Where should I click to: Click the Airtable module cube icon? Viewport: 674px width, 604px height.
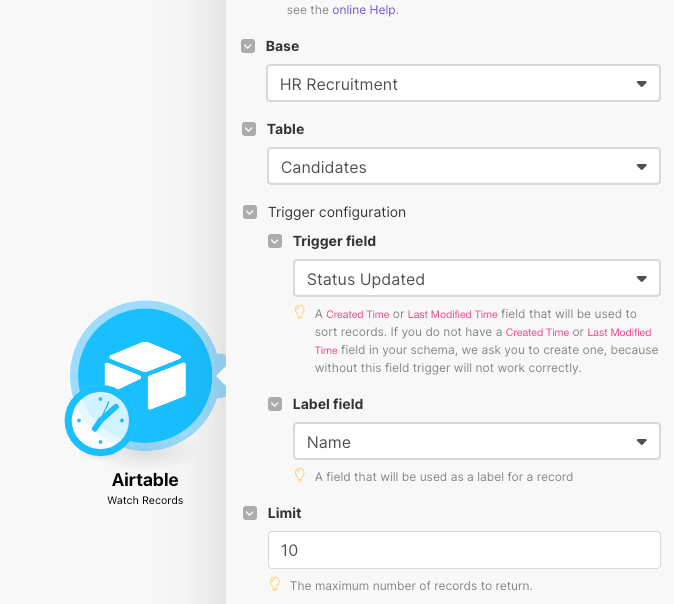146,372
